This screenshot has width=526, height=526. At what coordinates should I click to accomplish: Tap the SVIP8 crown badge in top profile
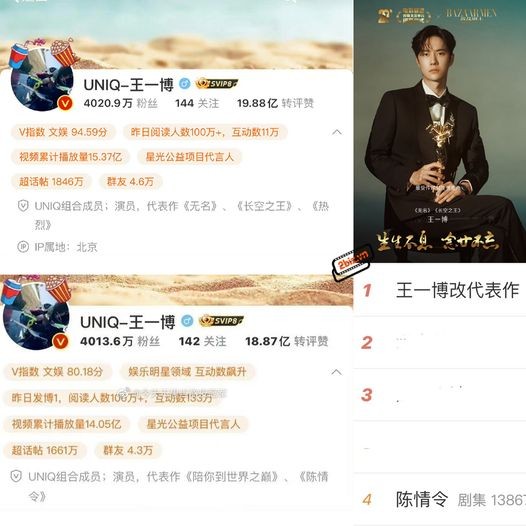(x=216, y=83)
